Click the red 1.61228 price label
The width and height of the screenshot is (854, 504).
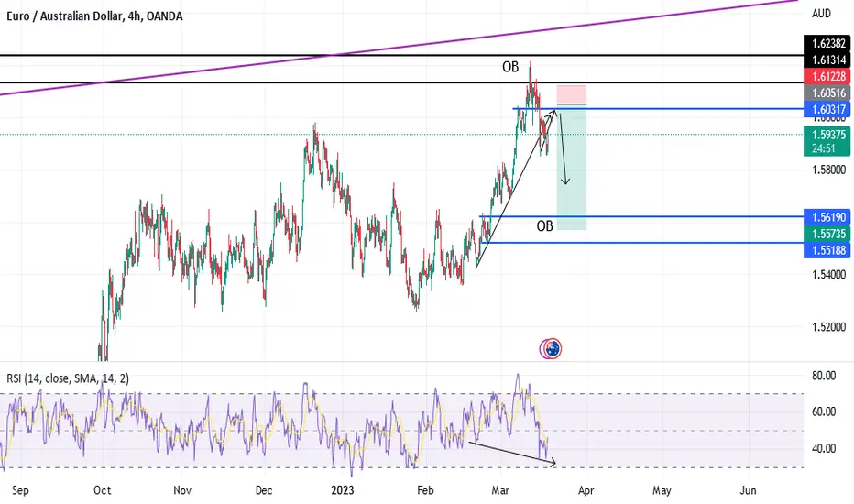pos(827,77)
